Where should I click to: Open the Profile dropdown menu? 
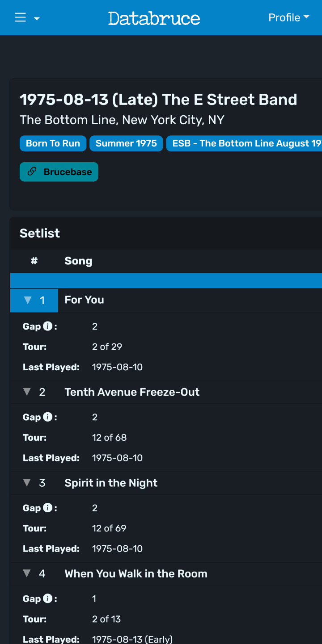(x=289, y=17)
